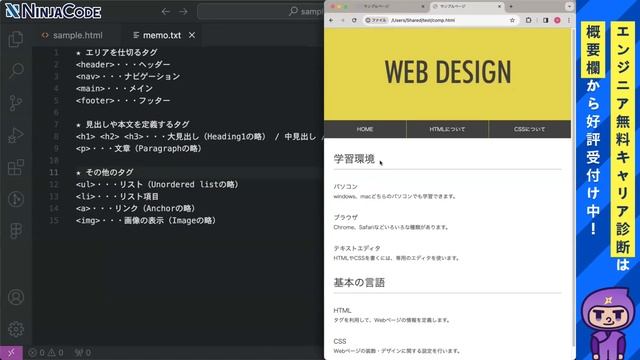Viewport: 640px width, 360px height.
Task: Click the browser forward button
Action: [x=342, y=20]
